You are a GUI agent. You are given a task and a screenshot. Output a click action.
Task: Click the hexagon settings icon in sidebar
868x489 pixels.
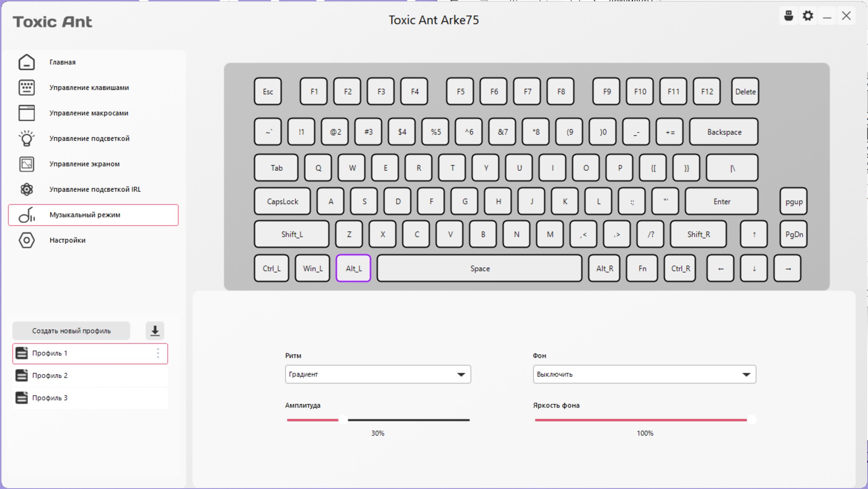26,240
